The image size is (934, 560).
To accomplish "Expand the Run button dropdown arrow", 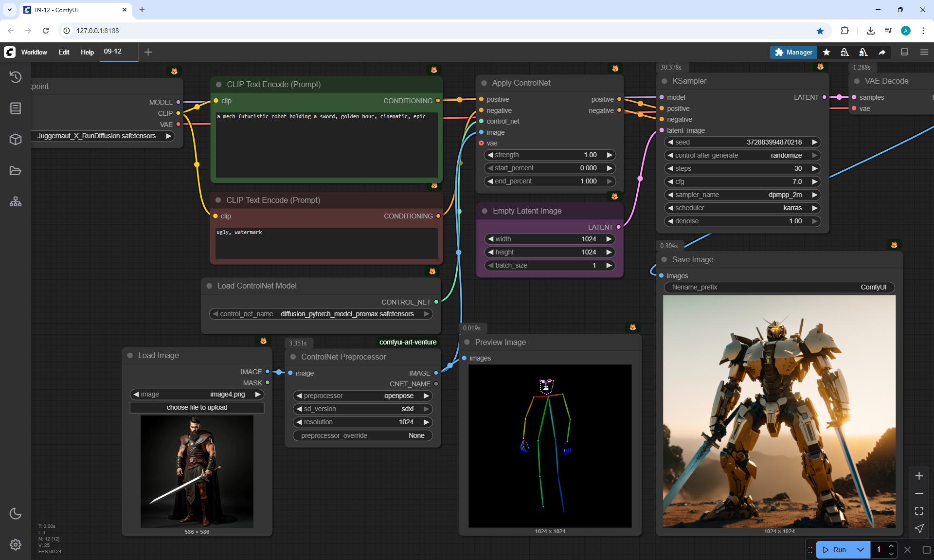I will pos(861,550).
